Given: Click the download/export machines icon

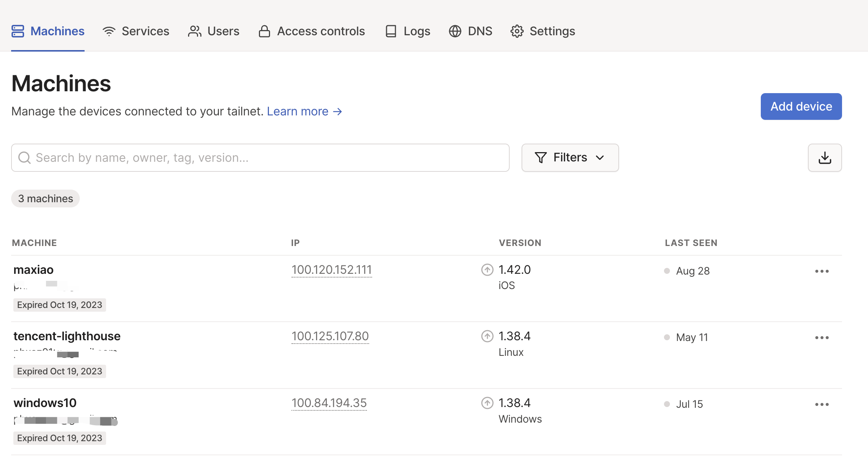Looking at the screenshot, I should pyautogui.click(x=825, y=158).
